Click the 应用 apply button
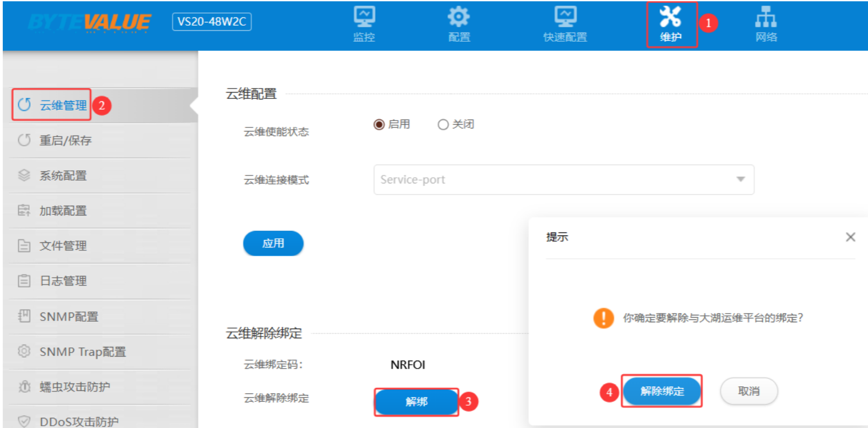 273,243
